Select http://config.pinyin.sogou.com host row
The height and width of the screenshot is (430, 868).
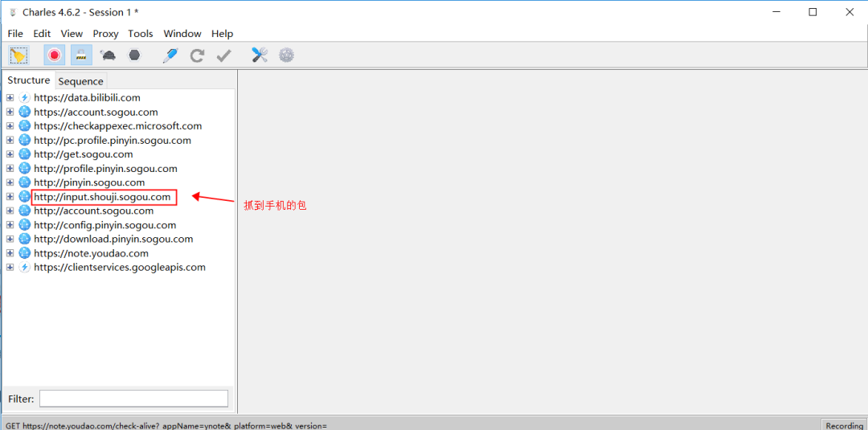point(105,225)
